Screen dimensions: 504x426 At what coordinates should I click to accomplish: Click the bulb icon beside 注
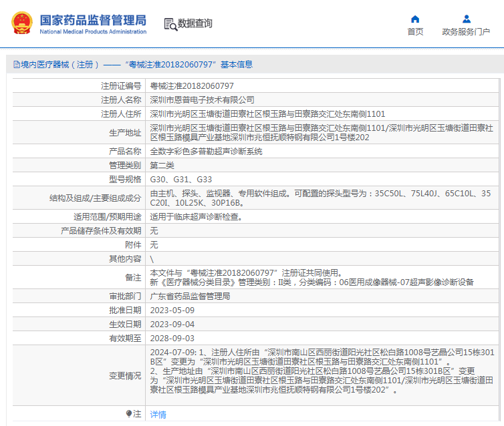point(129,413)
